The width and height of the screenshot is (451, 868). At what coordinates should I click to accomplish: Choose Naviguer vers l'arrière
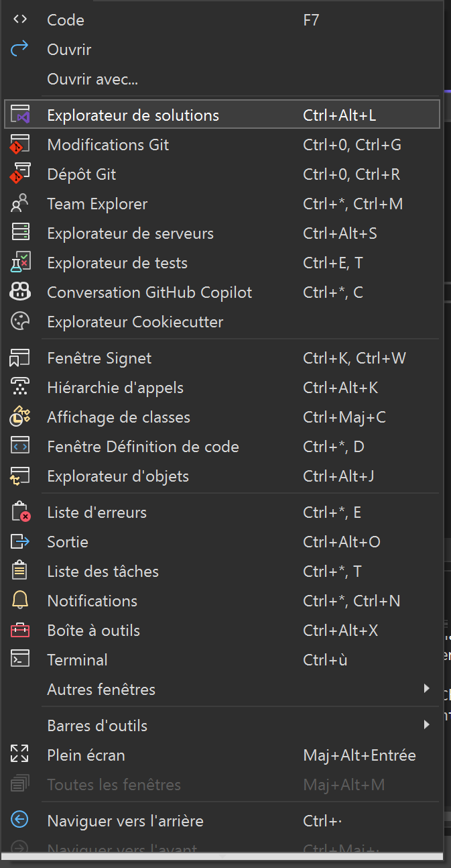(x=125, y=821)
